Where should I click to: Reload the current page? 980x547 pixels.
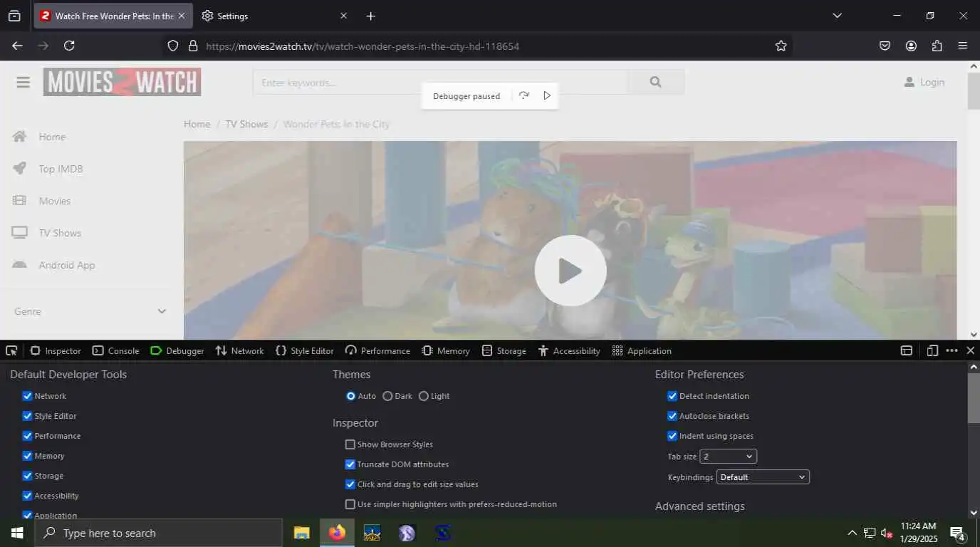(x=69, y=46)
